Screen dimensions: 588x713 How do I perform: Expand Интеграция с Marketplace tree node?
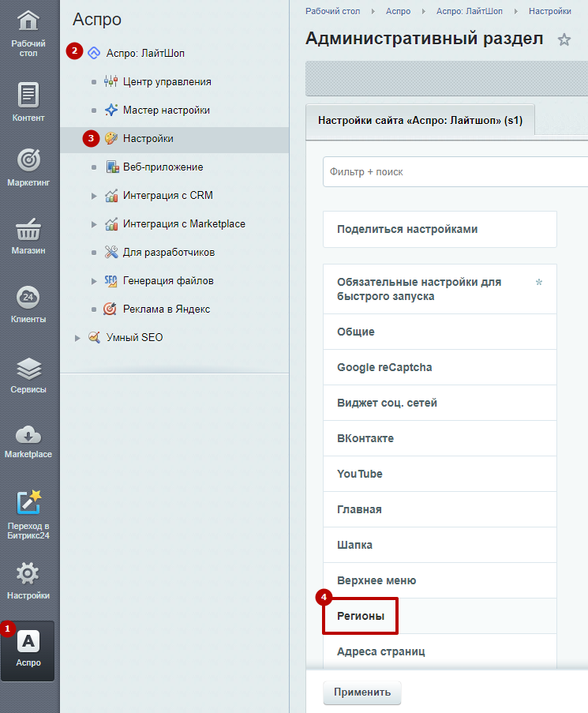pos(94,224)
